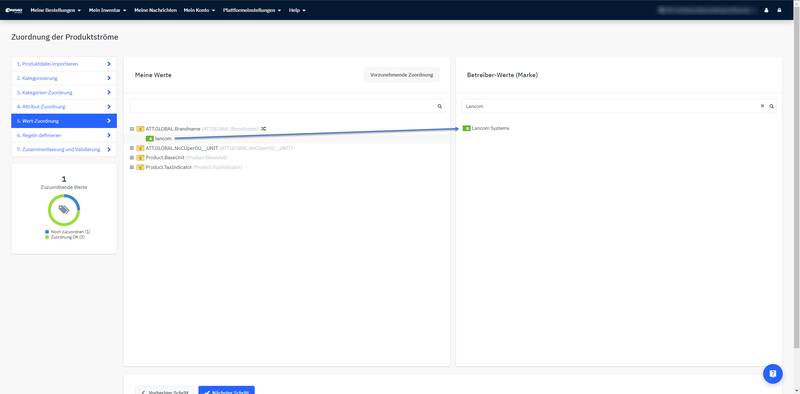The image size is (800, 394).
Task: Click the search icon in Meine Werte
Action: (x=439, y=106)
